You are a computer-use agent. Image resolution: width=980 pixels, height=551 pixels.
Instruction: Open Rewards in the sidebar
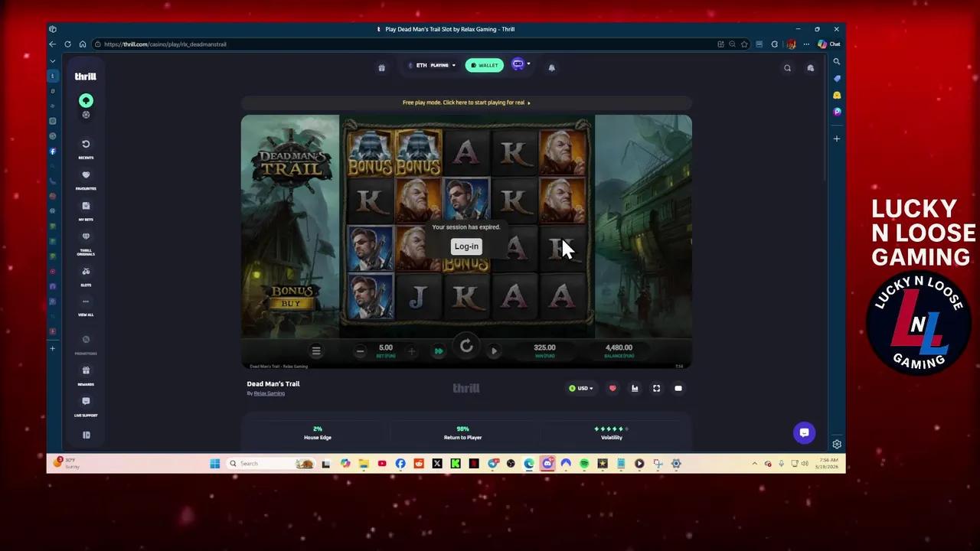pyautogui.click(x=86, y=373)
